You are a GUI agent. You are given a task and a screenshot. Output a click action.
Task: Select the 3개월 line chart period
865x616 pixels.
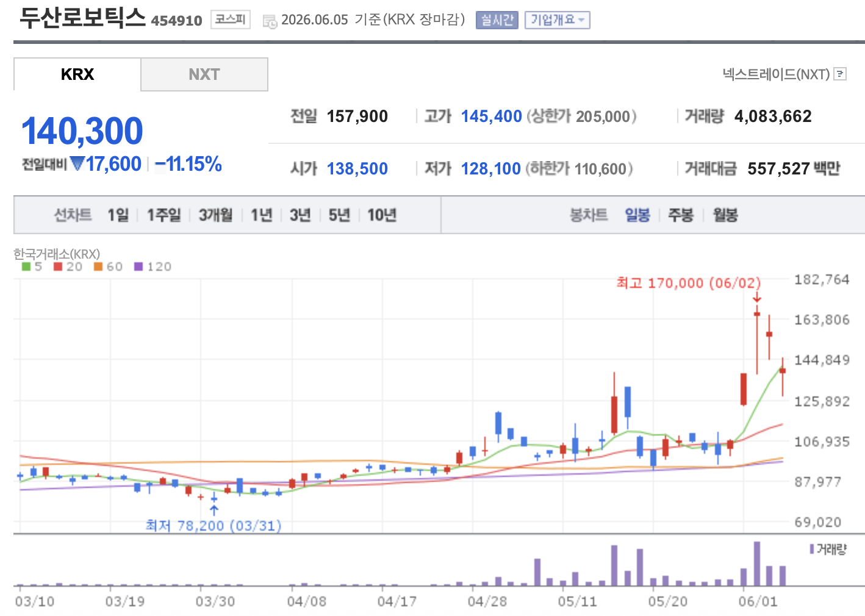pyautogui.click(x=215, y=215)
